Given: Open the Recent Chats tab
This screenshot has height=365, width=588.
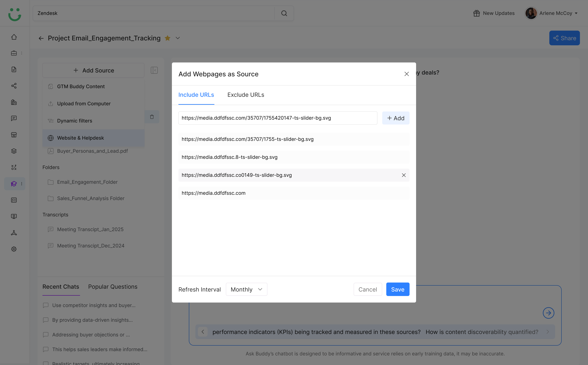Looking at the screenshot, I should [x=61, y=287].
